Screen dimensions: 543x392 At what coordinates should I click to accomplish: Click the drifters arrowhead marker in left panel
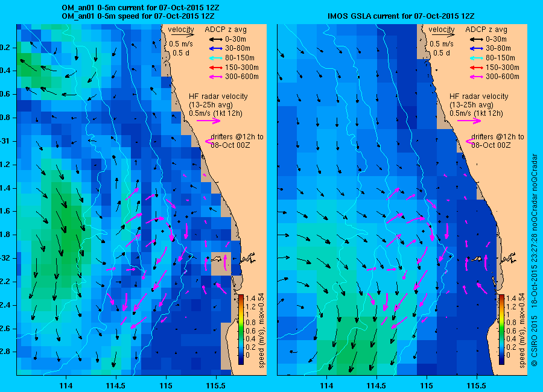coord(209,141)
